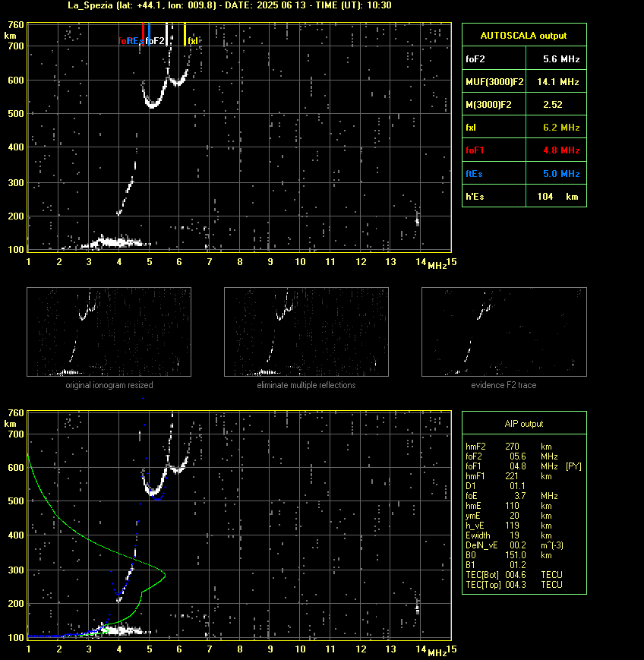644x660 pixels.
Task: Click the TEC[Top] '004.3 TECU' row
Action: 514,585
